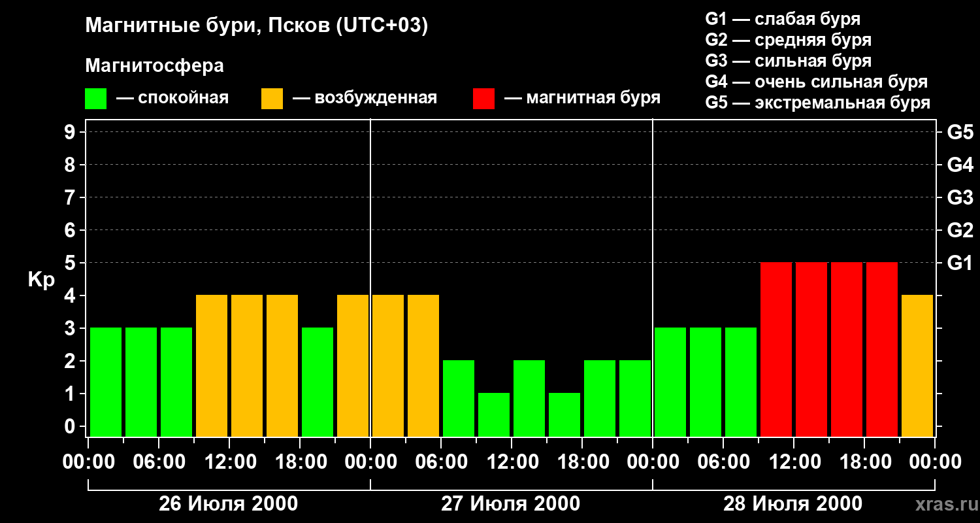Viewport: 980px width, 523px height.
Task: Click the 'G3' tick label beside the Kp 7 gridline
Action: point(960,197)
